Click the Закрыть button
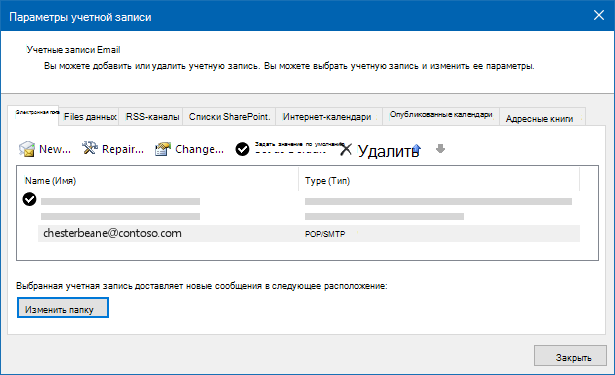 click(570, 356)
